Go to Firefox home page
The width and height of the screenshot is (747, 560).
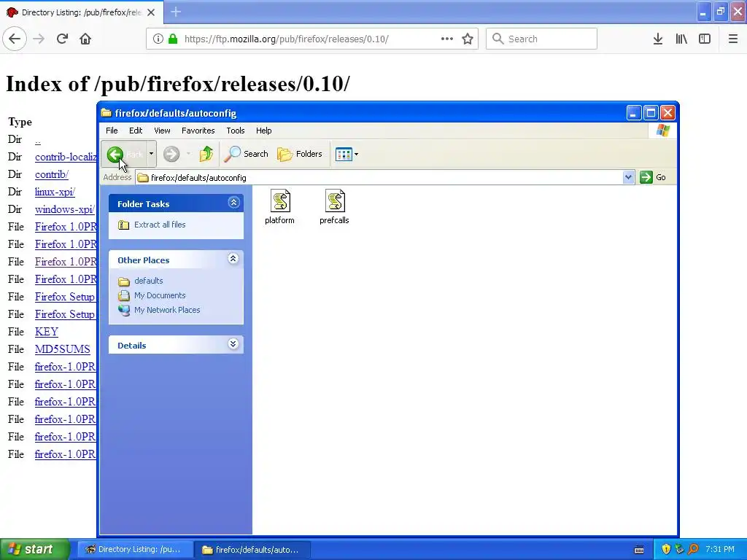point(85,39)
